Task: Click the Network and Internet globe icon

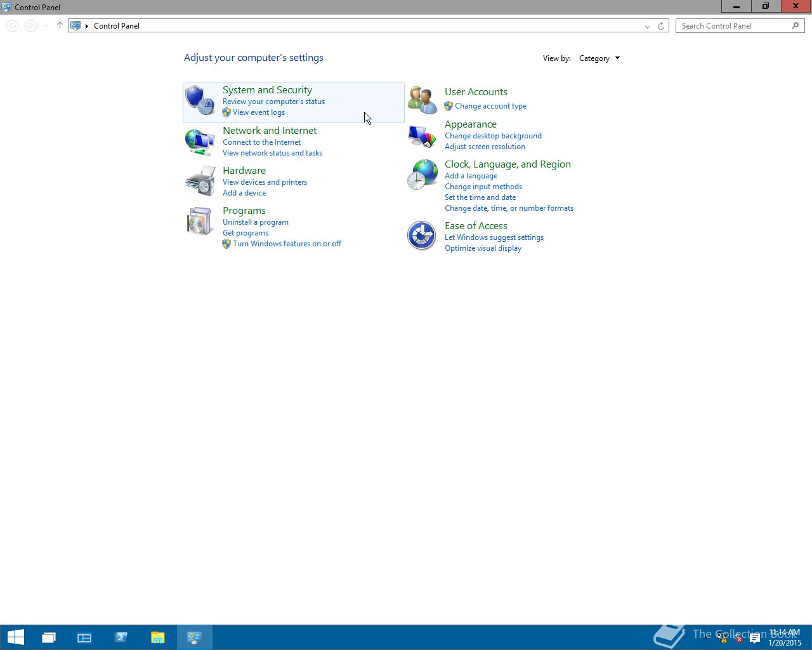Action: coord(200,142)
